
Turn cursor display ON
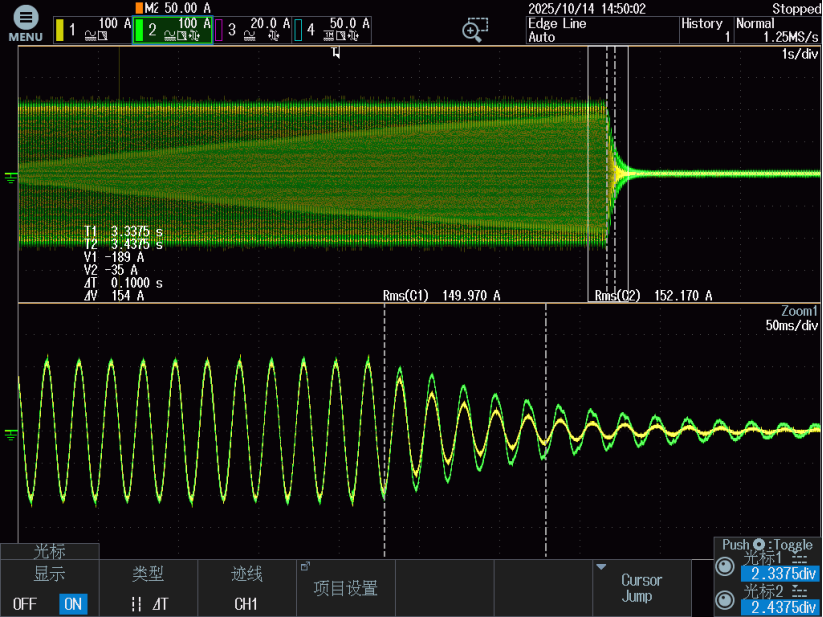(x=72, y=604)
